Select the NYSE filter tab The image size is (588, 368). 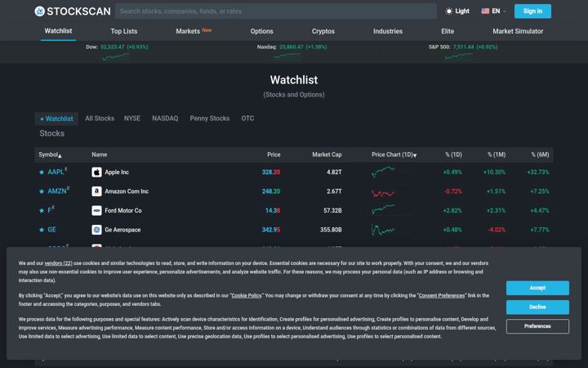(x=132, y=119)
